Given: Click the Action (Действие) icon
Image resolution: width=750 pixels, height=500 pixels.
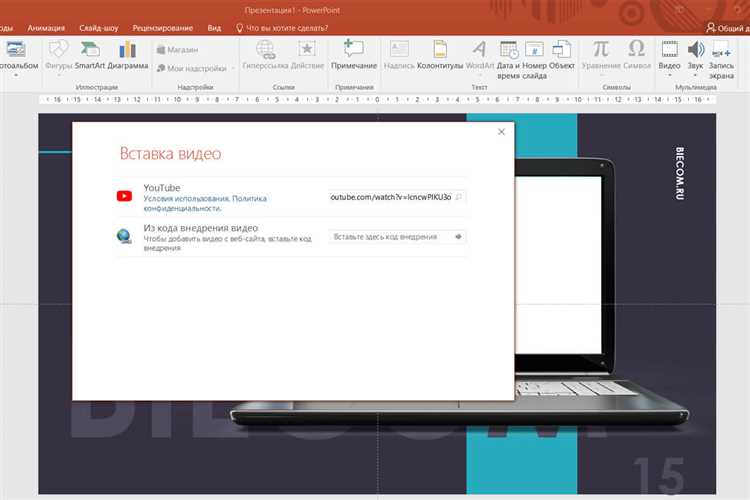Looking at the screenshot, I should (x=307, y=49).
